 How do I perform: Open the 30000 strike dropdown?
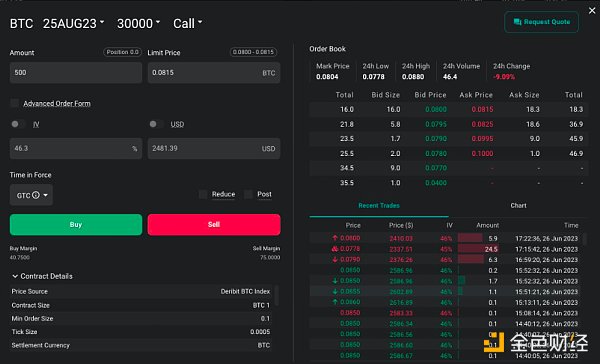point(139,23)
